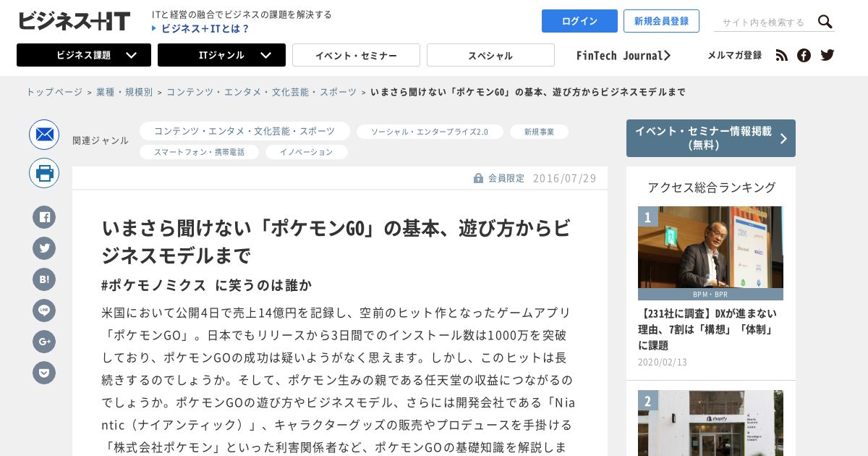Select スマートフォン・携帯電話 genre tag

click(199, 152)
